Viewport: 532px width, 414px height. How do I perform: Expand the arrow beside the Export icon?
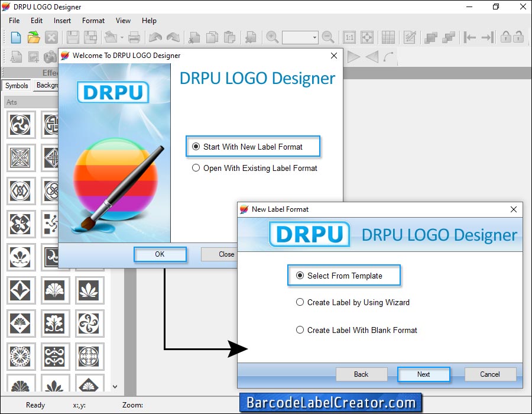(122, 37)
